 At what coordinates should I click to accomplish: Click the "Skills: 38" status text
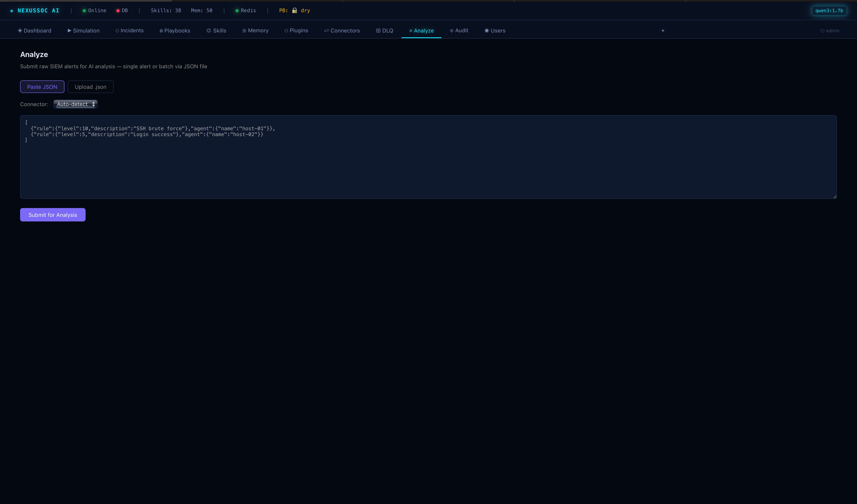coord(166,10)
